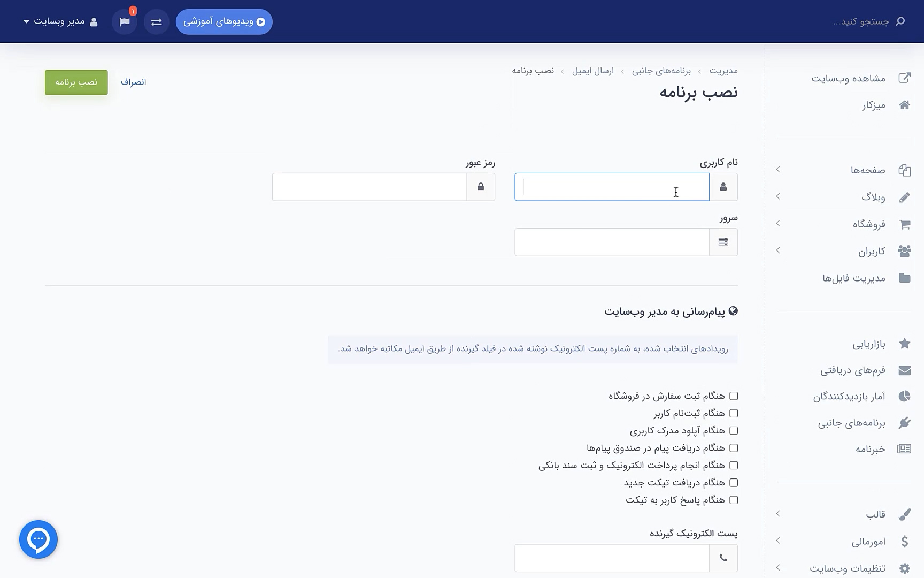Viewport: 924px width, 578px height.
Task: Click the مدیریت فایل‌ها folder icon
Action: (904, 278)
